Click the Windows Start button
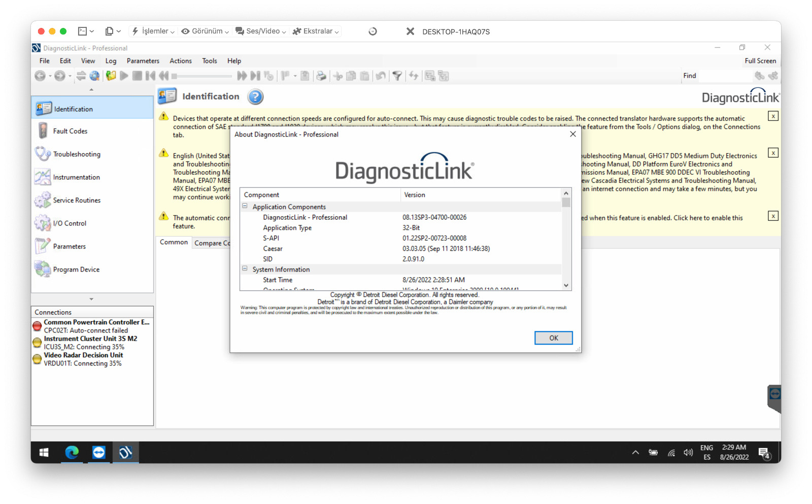Screen dimensions: 812x504 [44, 452]
